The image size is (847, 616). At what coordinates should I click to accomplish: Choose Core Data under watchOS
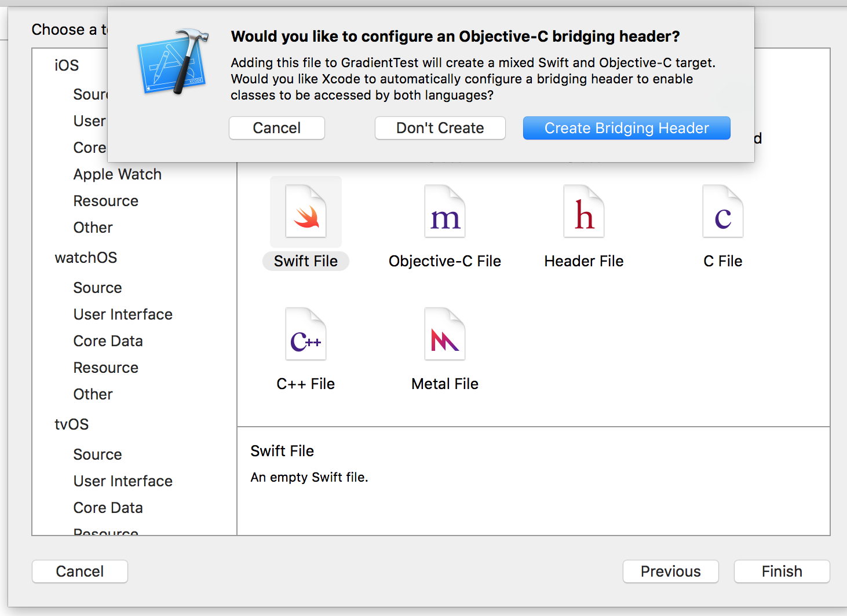pos(108,341)
